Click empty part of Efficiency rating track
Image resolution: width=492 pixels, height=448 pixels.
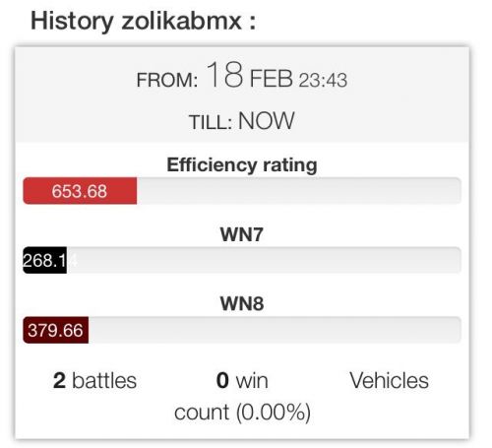298,191
